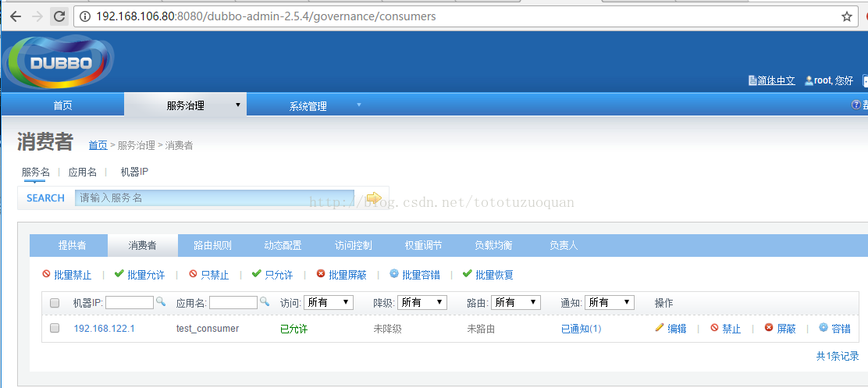Viewport: 868px width, 388px height.
Task: Switch to the 路由规则 tab
Action: click(x=212, y=245)
